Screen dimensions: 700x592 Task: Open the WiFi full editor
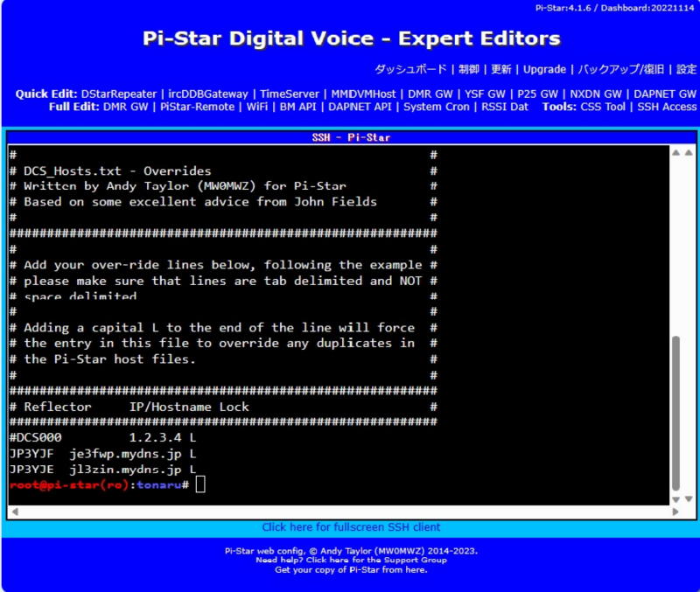click(x=257, y=107)
